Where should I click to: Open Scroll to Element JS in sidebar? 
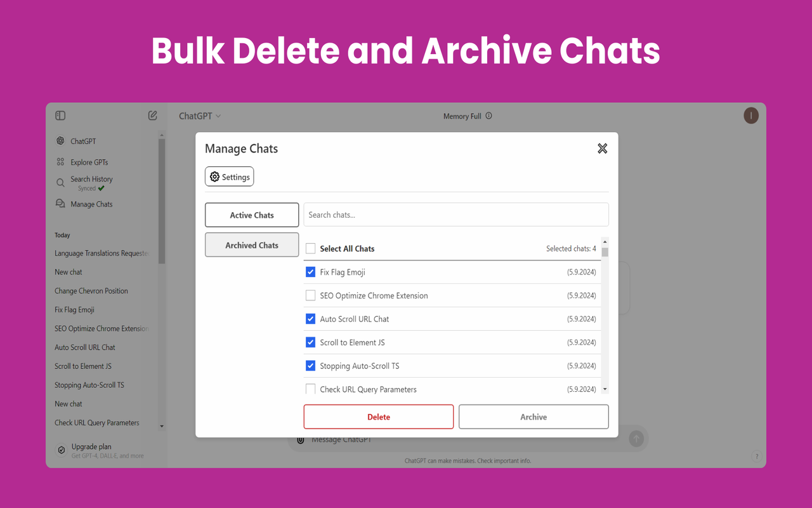click(x=83, y=366)
